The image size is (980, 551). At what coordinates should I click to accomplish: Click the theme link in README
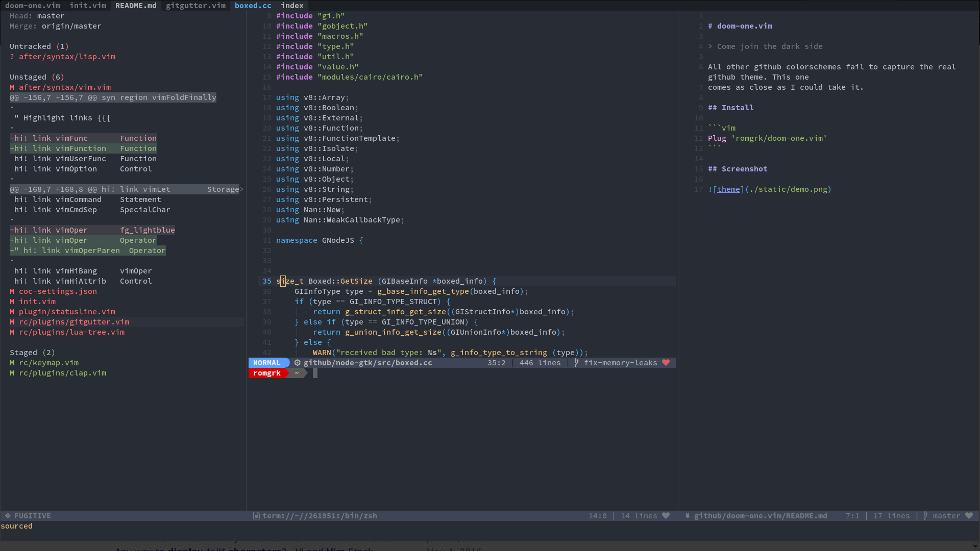point(728,189)
